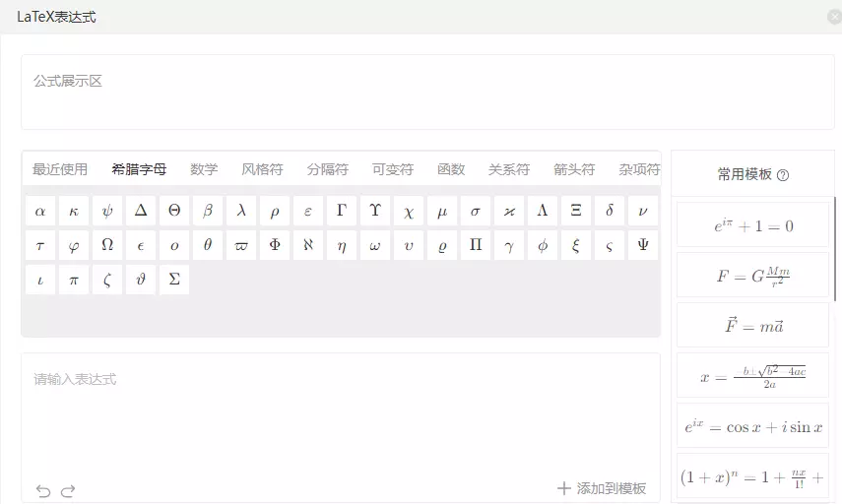Switch to the 数学 tab
The width and height of the screenshot is (842, 504).
tap(204, 169)
